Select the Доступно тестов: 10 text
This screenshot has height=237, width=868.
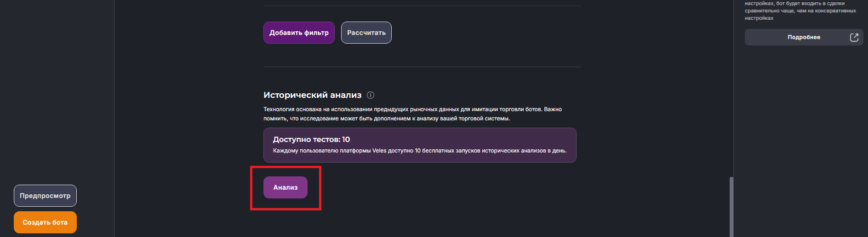tap(311, 139)
